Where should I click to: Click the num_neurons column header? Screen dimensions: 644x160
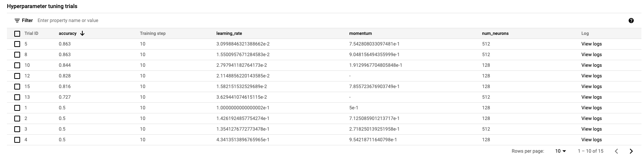tap(495, 33)
